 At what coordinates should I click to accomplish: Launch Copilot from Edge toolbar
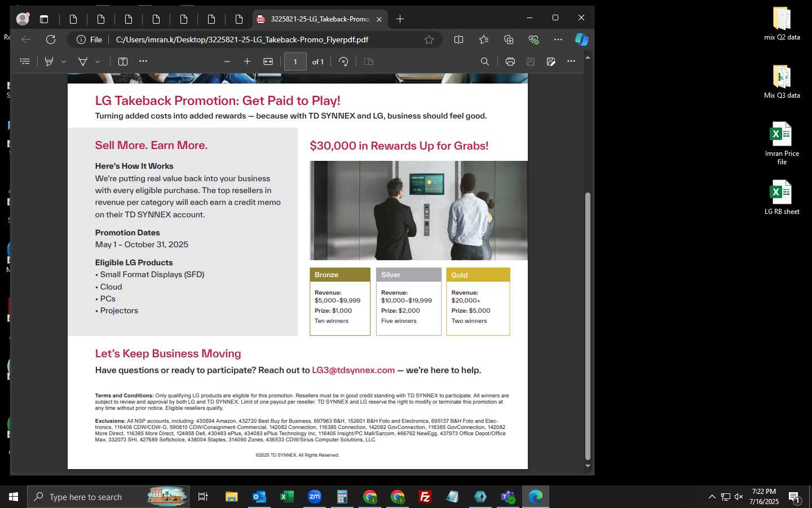tap(582, 40)
